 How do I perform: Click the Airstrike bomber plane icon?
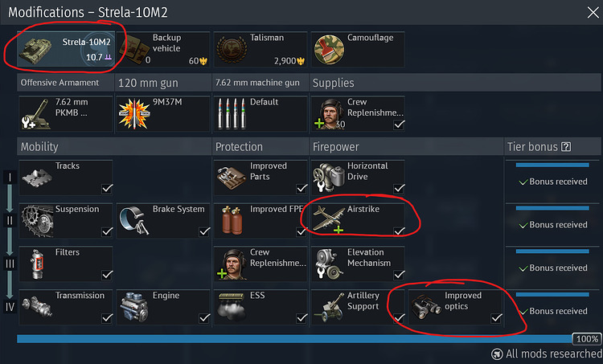click(328, 219)
